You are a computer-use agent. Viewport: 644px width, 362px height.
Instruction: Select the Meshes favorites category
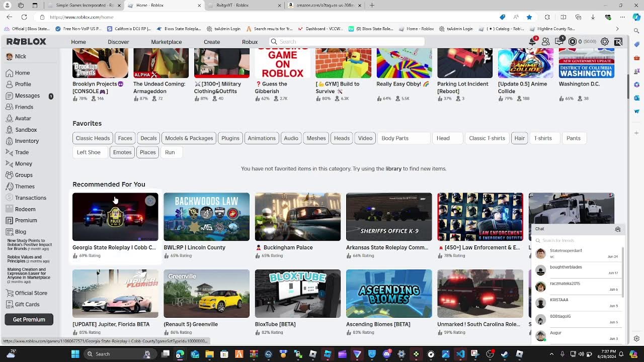click(x=316, y=138)
